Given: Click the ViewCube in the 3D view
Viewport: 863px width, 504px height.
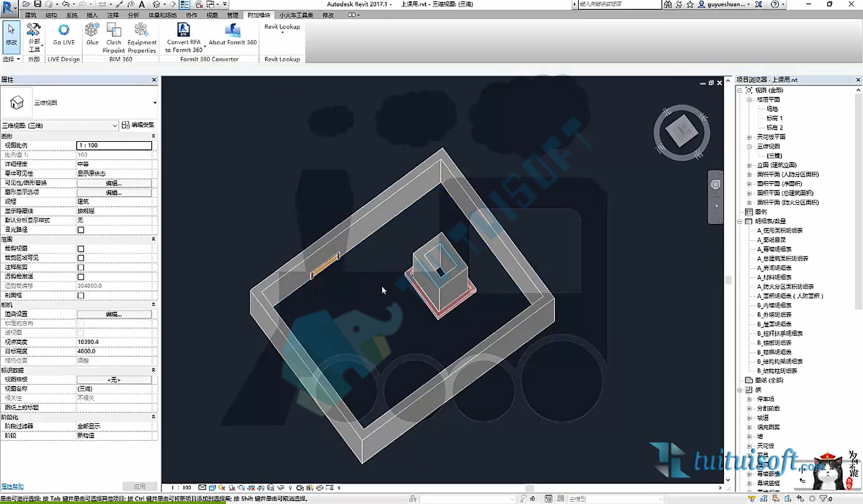Looking at the screenshot, I should (681, 132).
